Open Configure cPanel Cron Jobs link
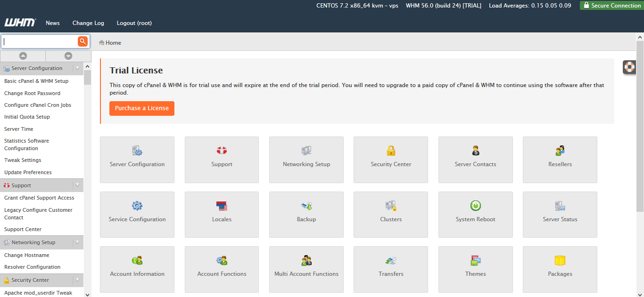 coord(38,105)
